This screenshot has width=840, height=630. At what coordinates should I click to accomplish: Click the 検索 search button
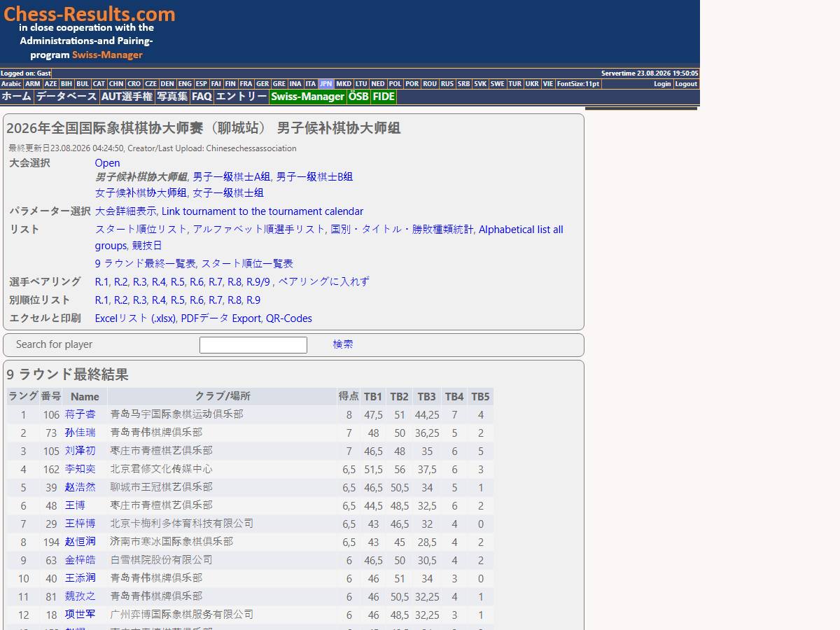(x=343, y=344)
